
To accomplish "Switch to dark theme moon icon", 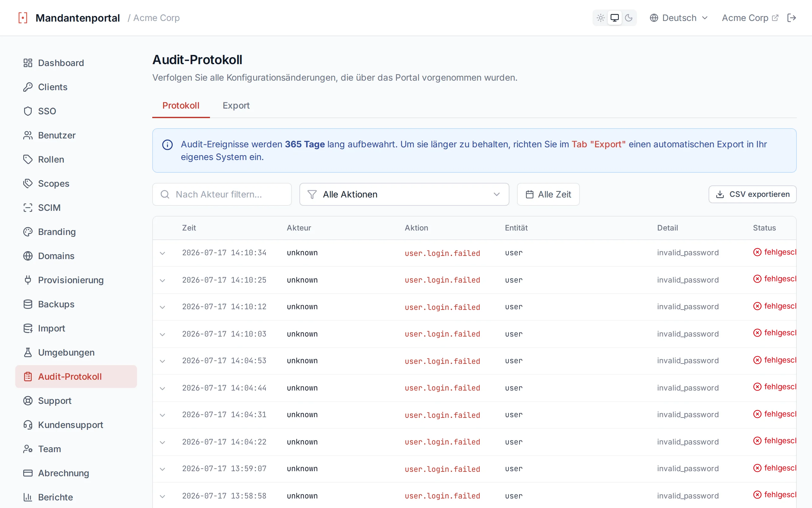I will point(628,18).
